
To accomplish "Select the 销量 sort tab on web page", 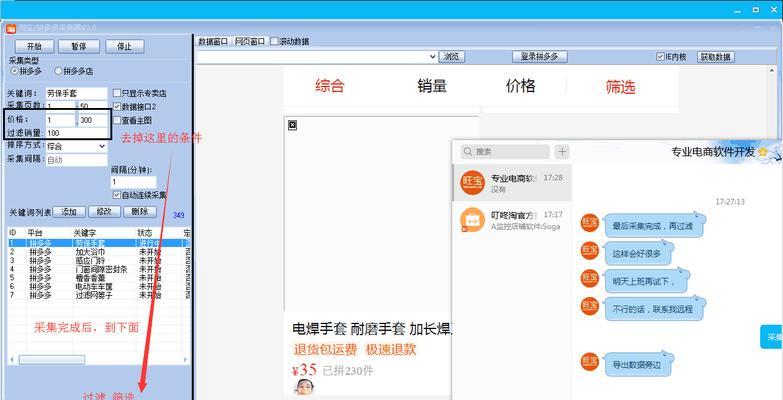I will click(x=432, y=86).
